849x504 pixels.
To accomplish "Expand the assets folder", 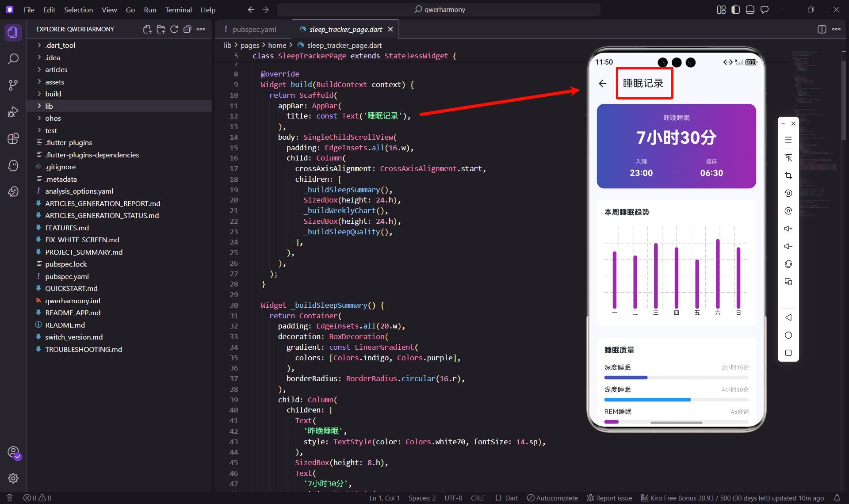I will [54, 82].
